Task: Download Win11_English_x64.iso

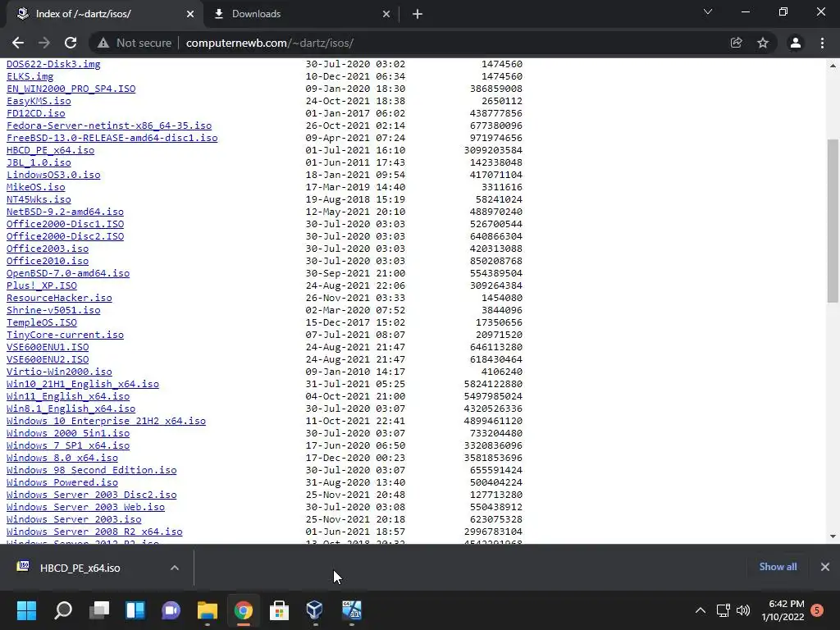Action: (68, 397)
